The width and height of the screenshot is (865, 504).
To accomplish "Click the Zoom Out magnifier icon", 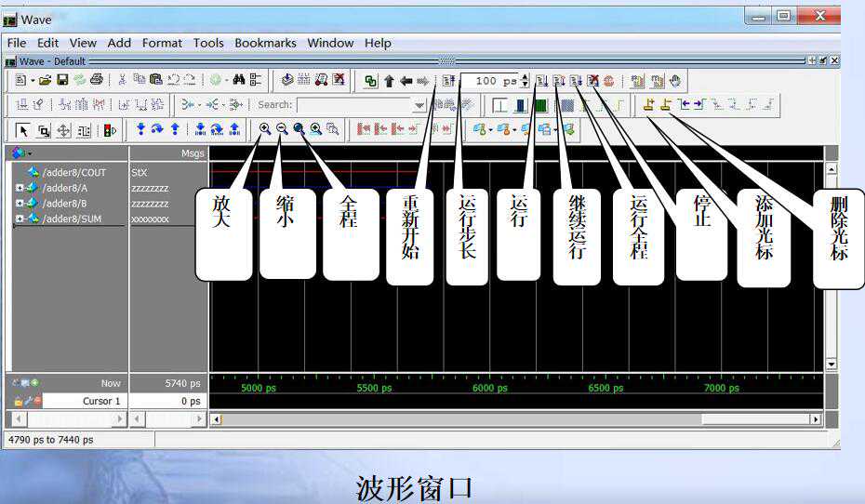I will pos(282,130).
